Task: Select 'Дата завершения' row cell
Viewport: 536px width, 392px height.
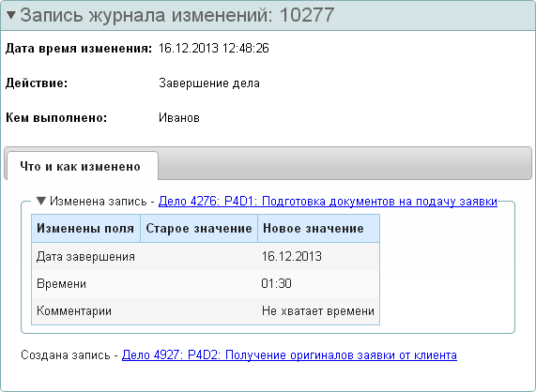Action: pyautogui.click(x=85, y=256)
